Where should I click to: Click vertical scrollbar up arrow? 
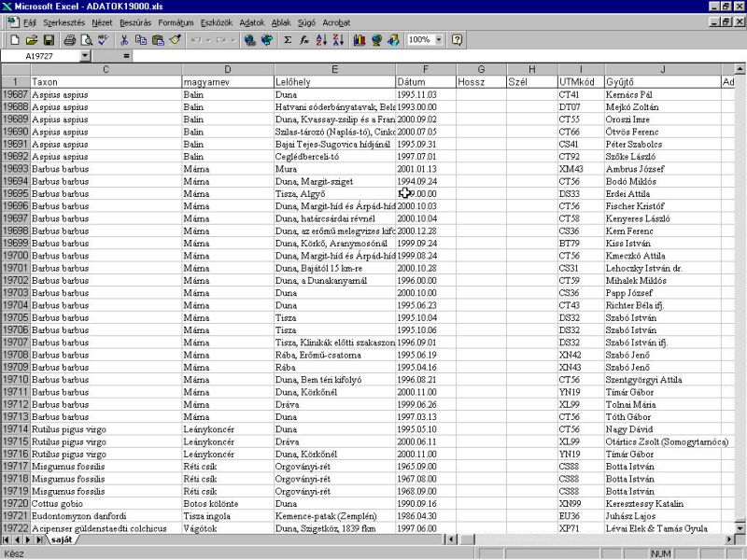pos(740,69)
